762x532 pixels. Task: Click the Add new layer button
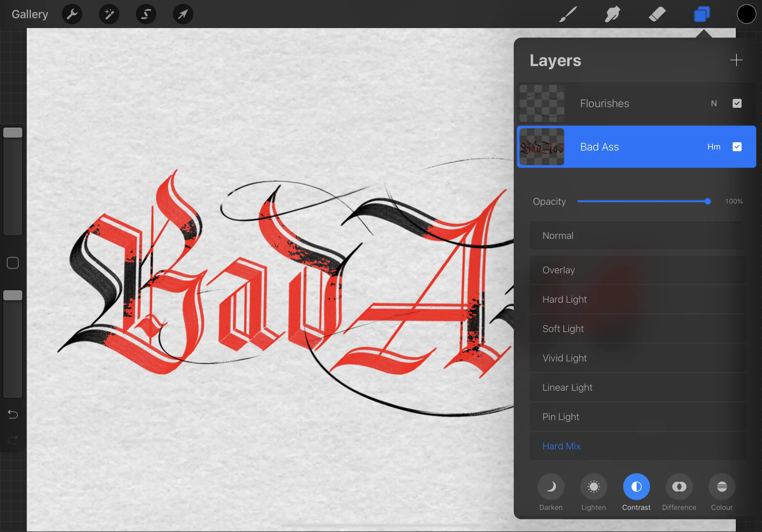[x=736, y=60]
